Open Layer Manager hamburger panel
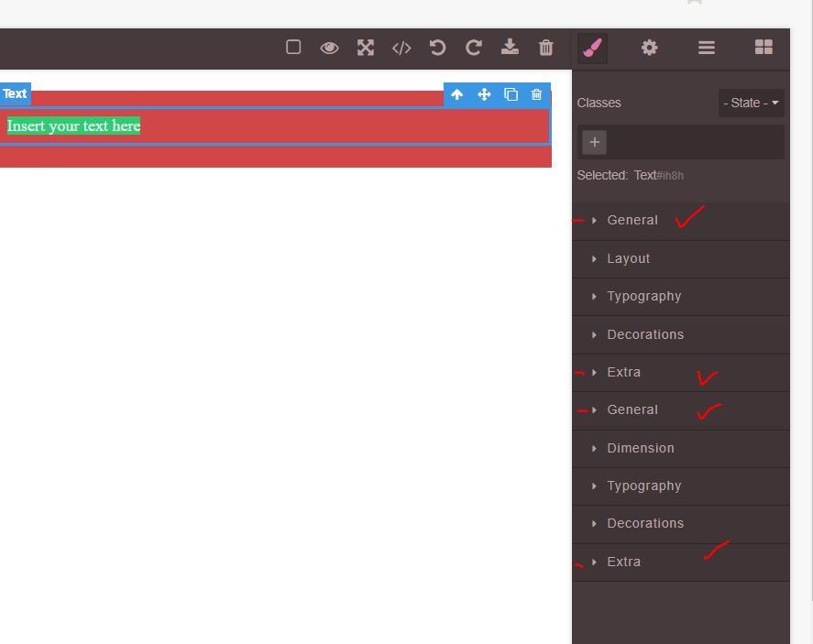The height and width of the screenshot is (644, 813). click(706, 48)
